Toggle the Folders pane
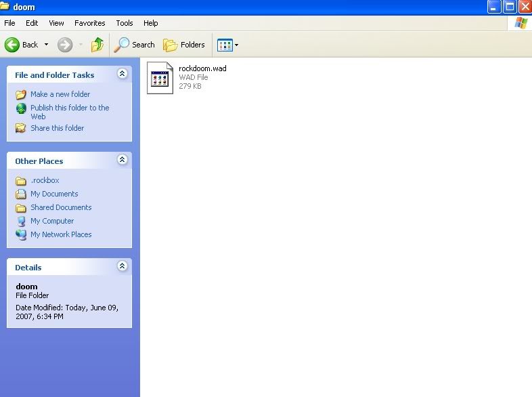Image resolution: width=532 pixels, height=397 pixels. click(x=184, y=45)
